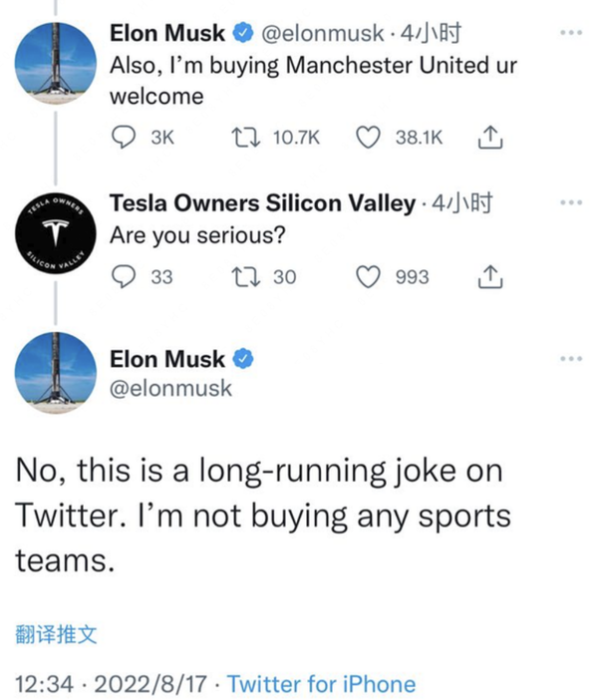Click the 12:34 · 2022/8/17 timestamp
Image resolution: width=598 pixels, height=700 pixels.
click(x=115, y=685)
